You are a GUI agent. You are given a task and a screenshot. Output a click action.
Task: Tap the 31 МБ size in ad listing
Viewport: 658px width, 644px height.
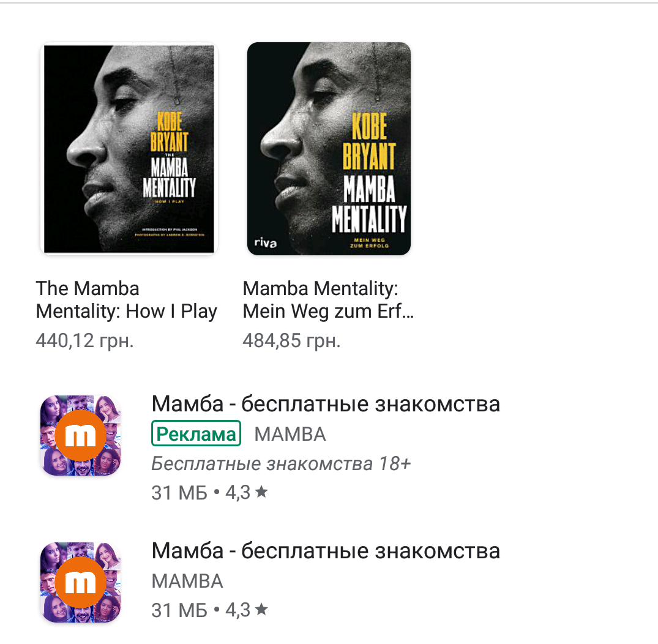(x=179, y=492)
